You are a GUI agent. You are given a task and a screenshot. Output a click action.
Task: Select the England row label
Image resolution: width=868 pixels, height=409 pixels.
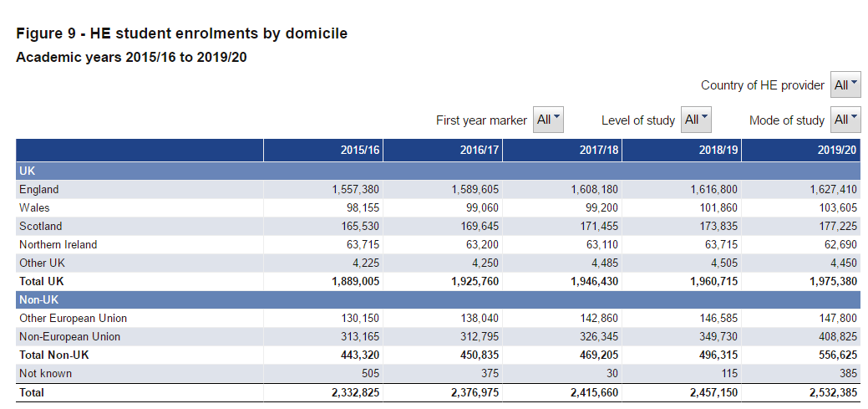coord(39,190)
